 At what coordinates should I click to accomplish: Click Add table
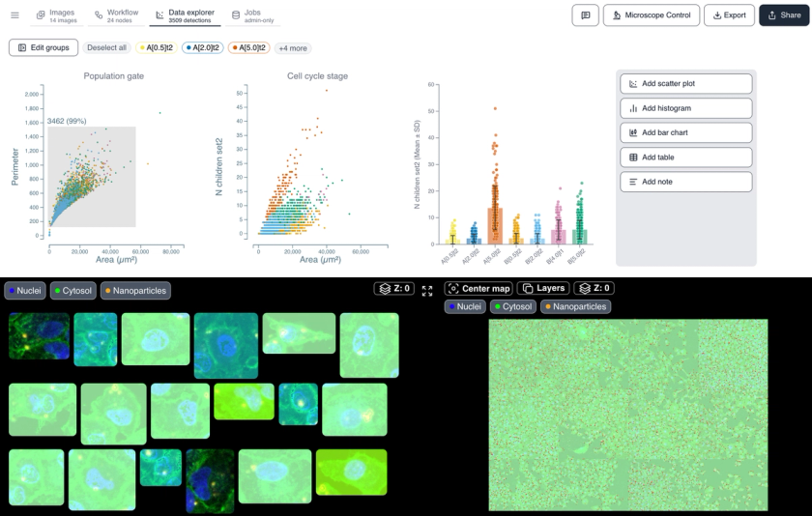(x=686, y=158)
